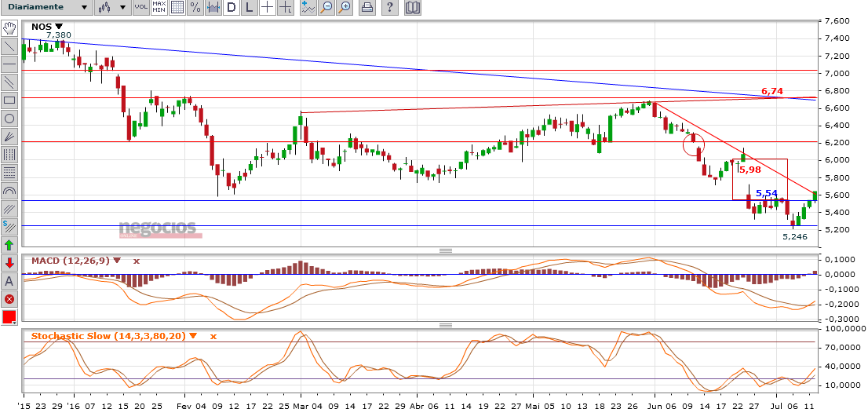Open help with the question mark icon
Viewport: 868px width, 409px height.
click(390, 8)
